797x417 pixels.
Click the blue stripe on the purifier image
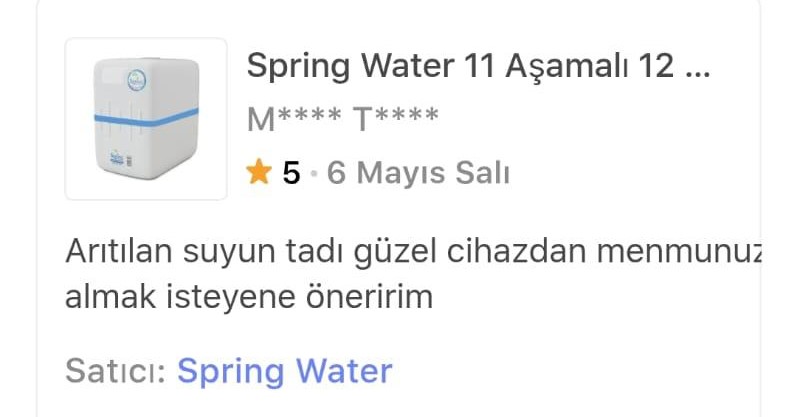146,117
